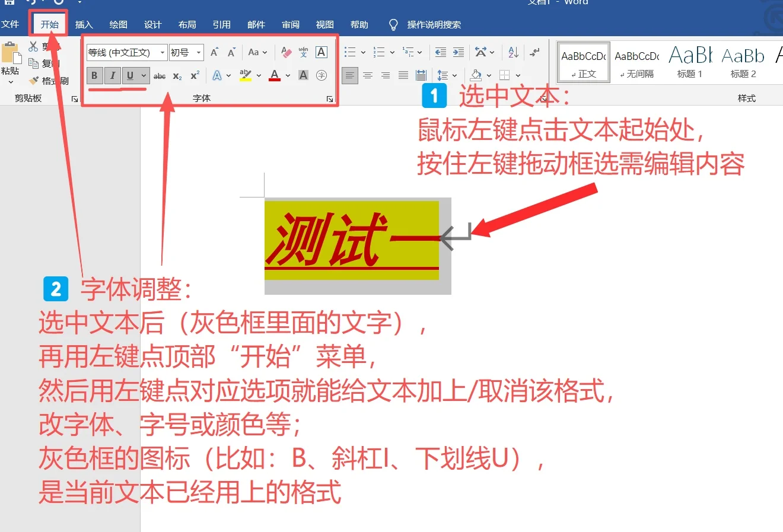The width and height of the screenshot is (783, 532).
Task: Clear all formatting from the selection
Action: click(285, 52)
